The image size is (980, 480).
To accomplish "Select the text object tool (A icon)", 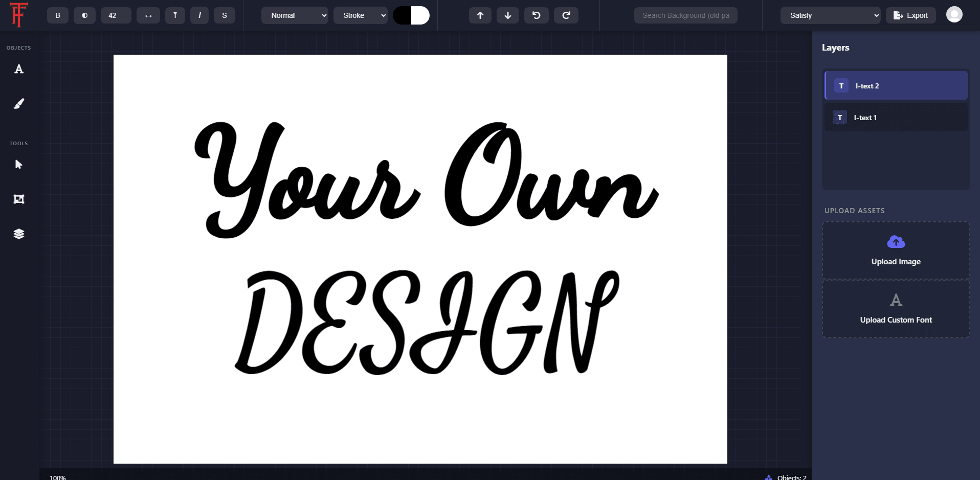I will tap(19, 69).
